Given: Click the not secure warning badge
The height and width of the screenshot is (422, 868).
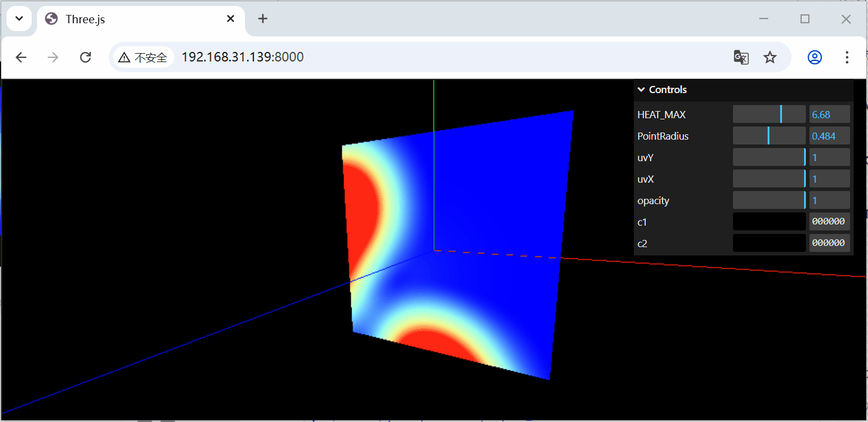Looking at the screenshot, I should tap(143, 57).
